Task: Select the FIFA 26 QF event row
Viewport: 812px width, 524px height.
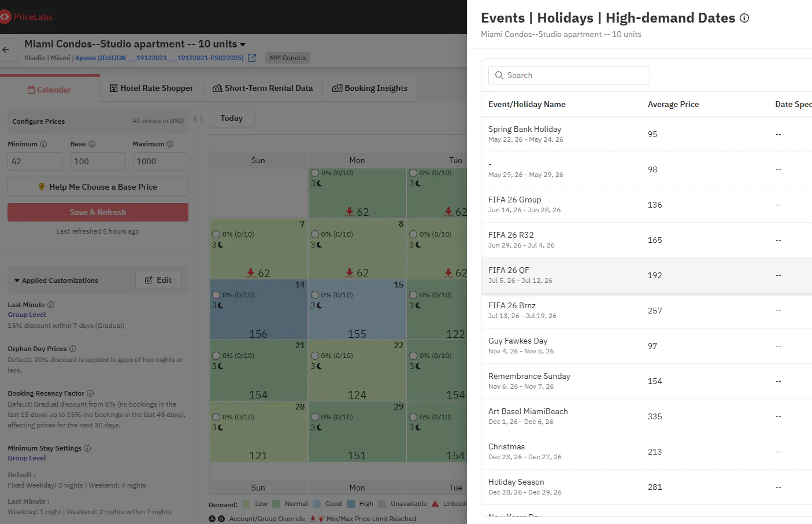Action: (x=646, y=275)
